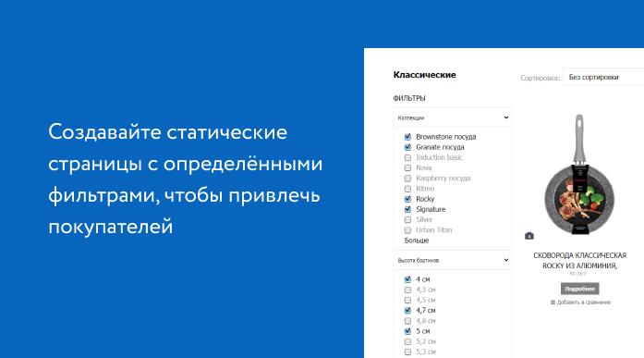
Task: Uncheck the 5 см checkbox
Action: point(407,331)
